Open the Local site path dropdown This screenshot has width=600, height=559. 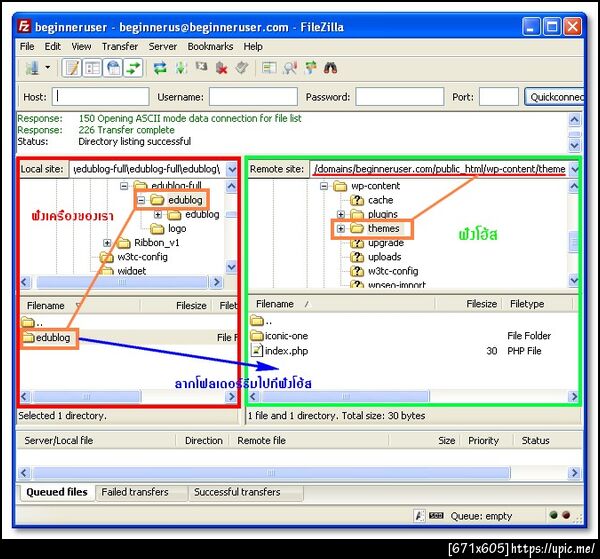point(232,169)
